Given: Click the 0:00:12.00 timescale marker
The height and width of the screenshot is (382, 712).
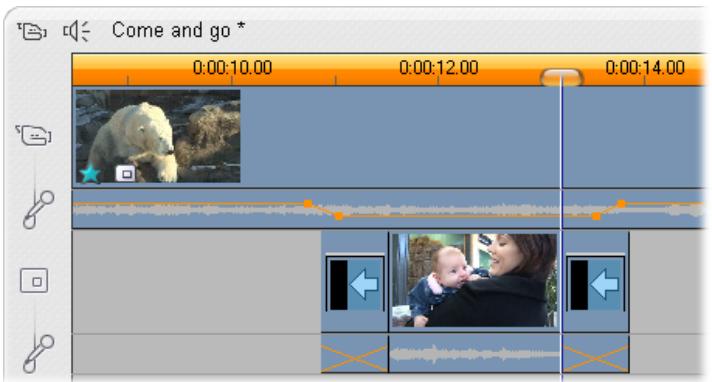Looking at the screenshot, I should (x=439, y=68).
